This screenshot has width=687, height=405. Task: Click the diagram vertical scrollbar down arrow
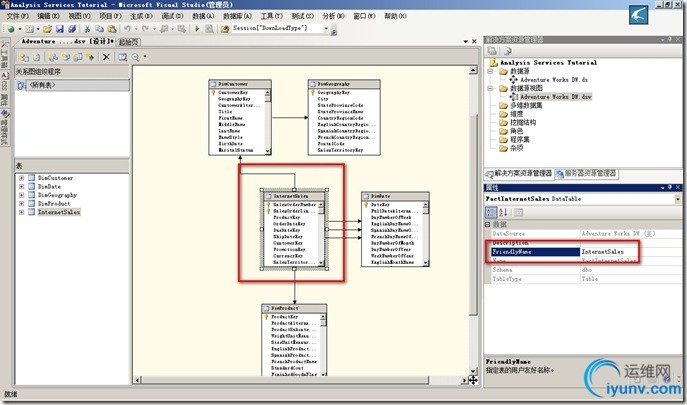click(x=473, y=371)
